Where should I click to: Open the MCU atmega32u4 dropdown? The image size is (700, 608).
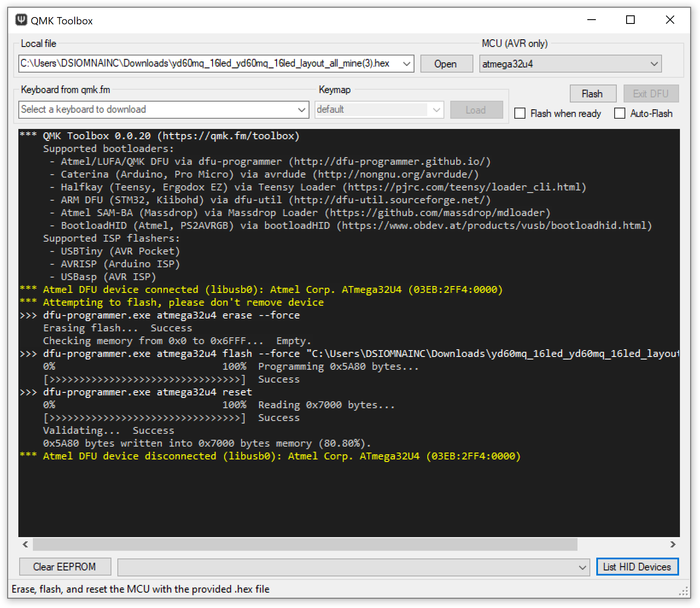click(570, 64)
